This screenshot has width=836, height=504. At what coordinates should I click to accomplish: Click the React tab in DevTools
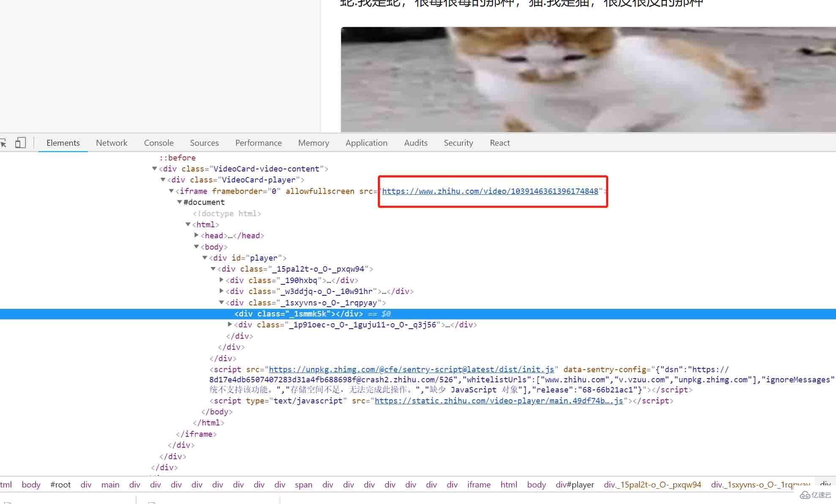pos(499,142)
